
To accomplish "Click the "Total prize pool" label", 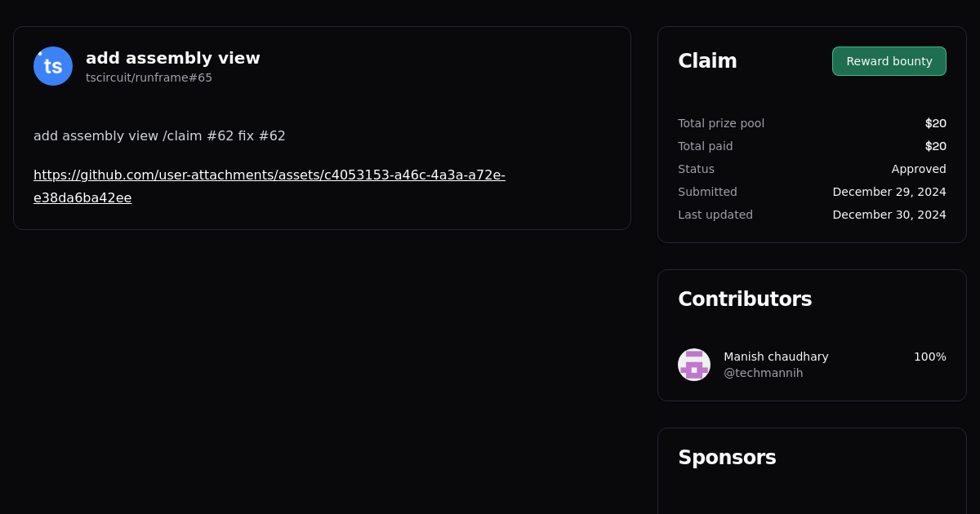I will pyautogui.click(x=721, y=123).
